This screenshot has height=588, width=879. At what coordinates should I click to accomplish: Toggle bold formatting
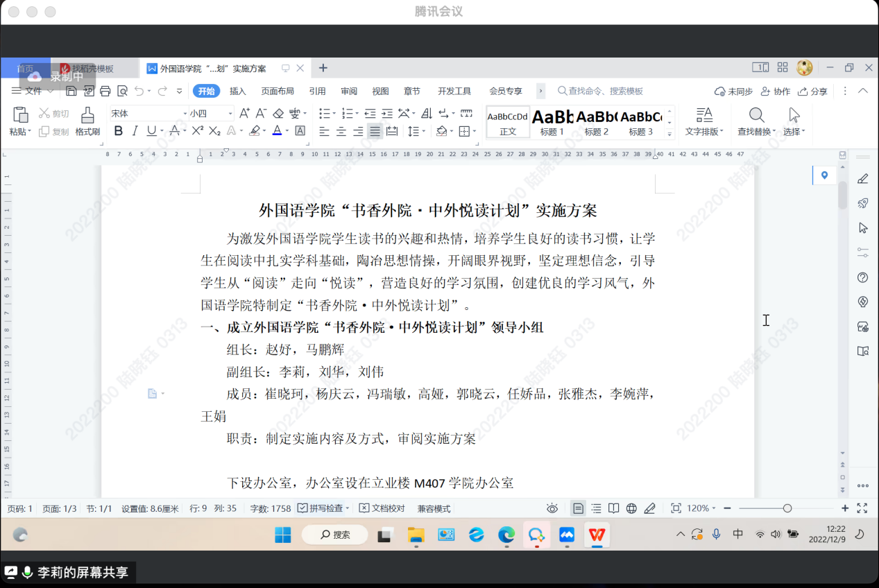click(x=118, y=131)
